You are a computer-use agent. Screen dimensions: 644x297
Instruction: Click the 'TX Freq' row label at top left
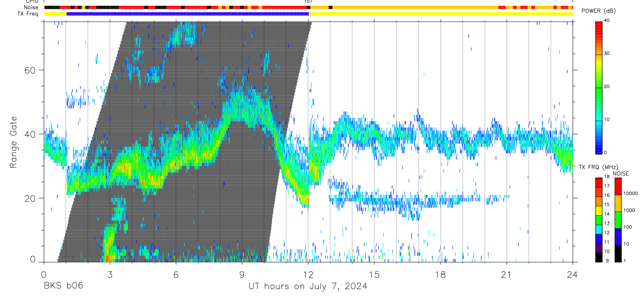tap(28, 14)
